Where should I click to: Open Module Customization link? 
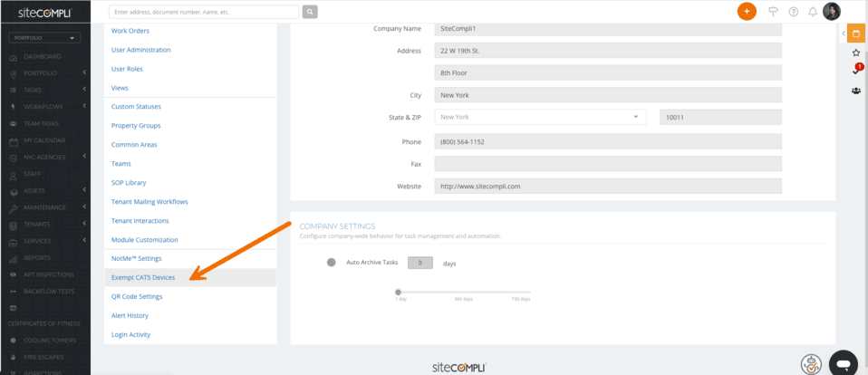(144, 240)
